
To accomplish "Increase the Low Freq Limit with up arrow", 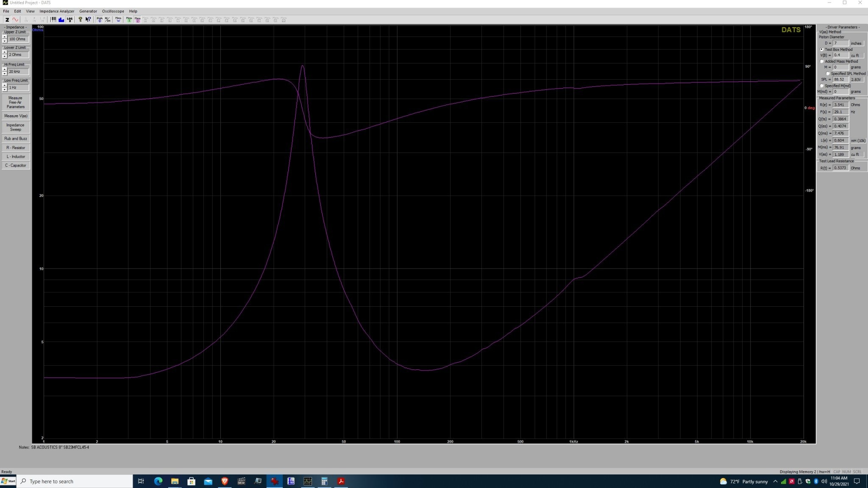I will (4, 86).
